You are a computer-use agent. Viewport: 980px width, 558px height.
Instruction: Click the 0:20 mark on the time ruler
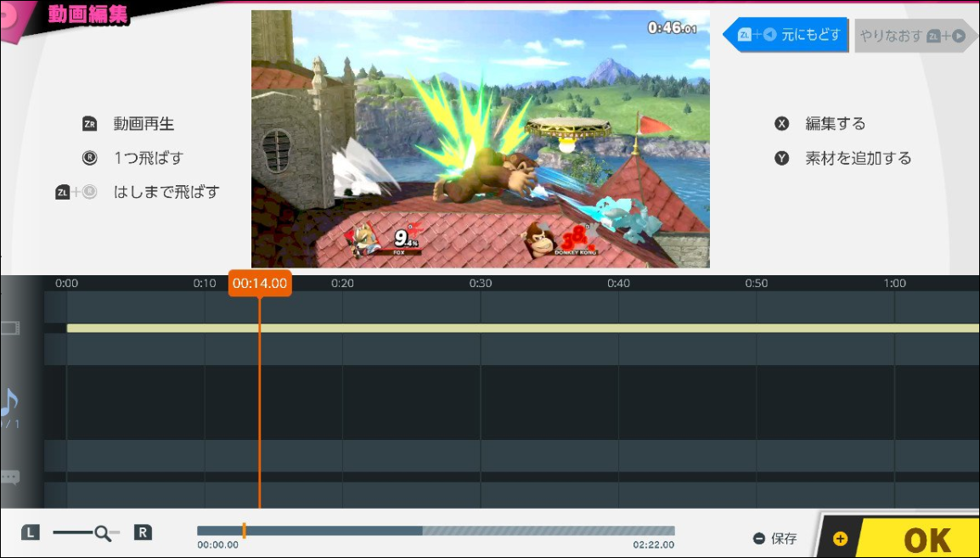click(342, 283)
